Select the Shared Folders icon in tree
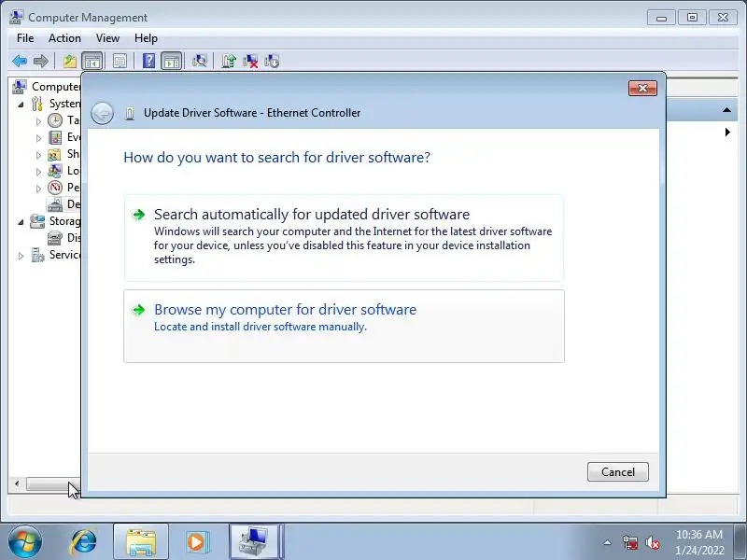This screenshot has height=560, width=747. point(55,154)
